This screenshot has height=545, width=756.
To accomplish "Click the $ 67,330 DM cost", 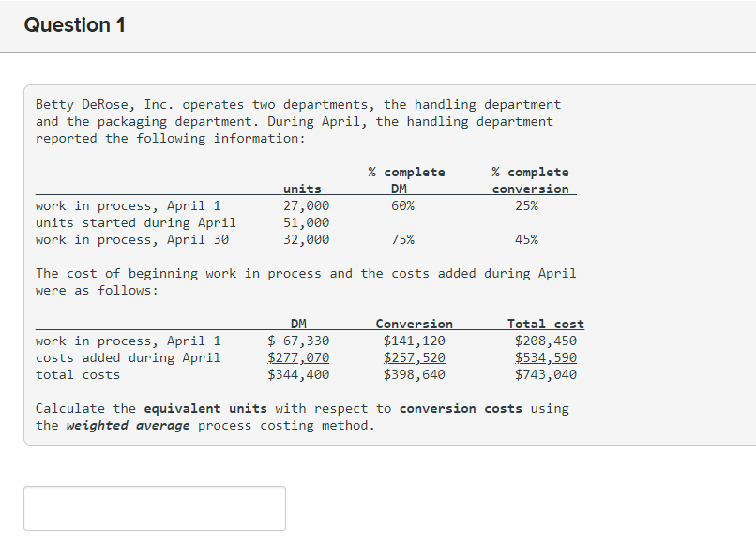I will tap(298, 341).
